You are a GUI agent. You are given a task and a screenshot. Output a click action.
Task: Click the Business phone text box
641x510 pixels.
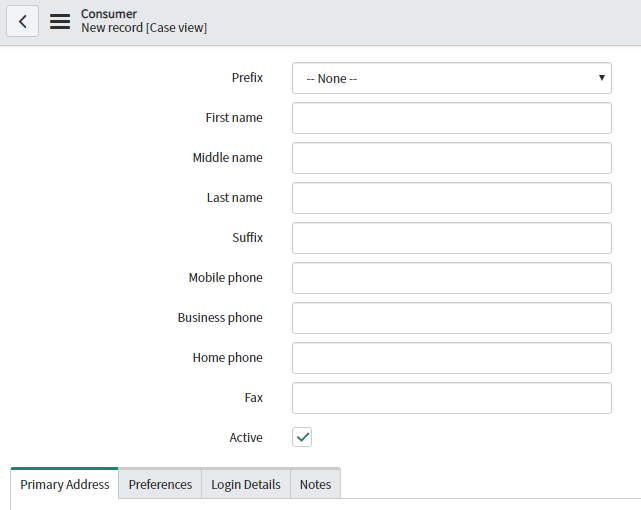[x=451, y=318]
